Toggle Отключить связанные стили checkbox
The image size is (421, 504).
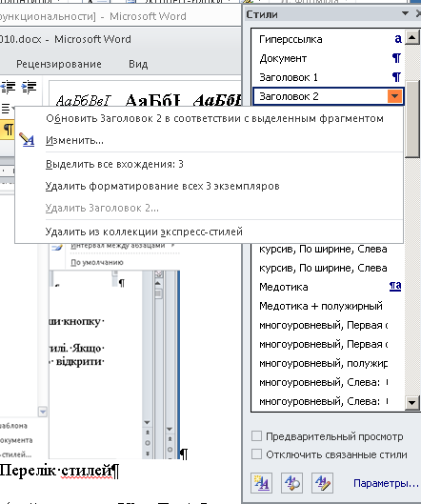(256, 454)
